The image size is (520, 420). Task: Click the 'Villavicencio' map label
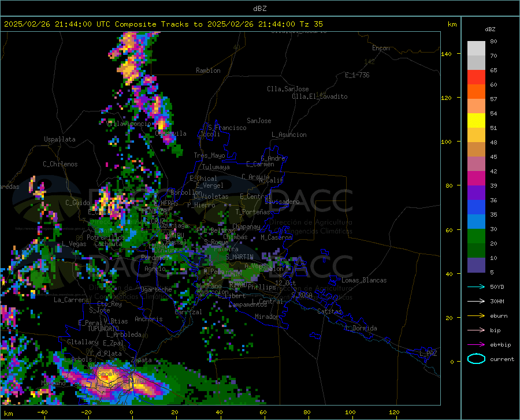tap(129, 124)
